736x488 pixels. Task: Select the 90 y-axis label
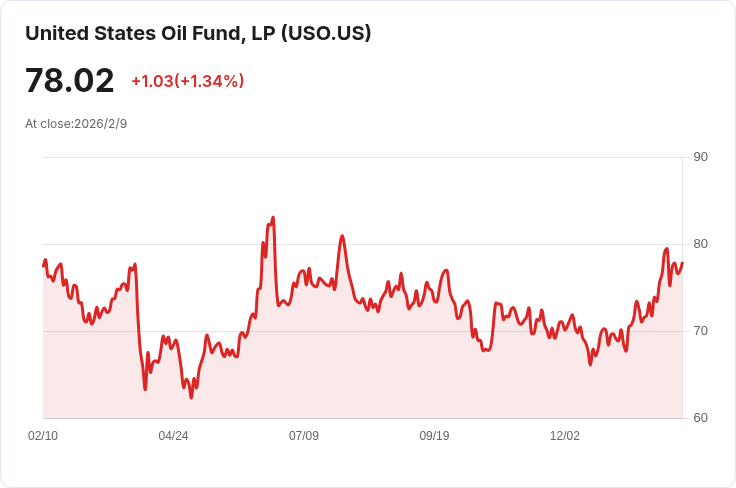pyautogui.click(x=700, y=157)
